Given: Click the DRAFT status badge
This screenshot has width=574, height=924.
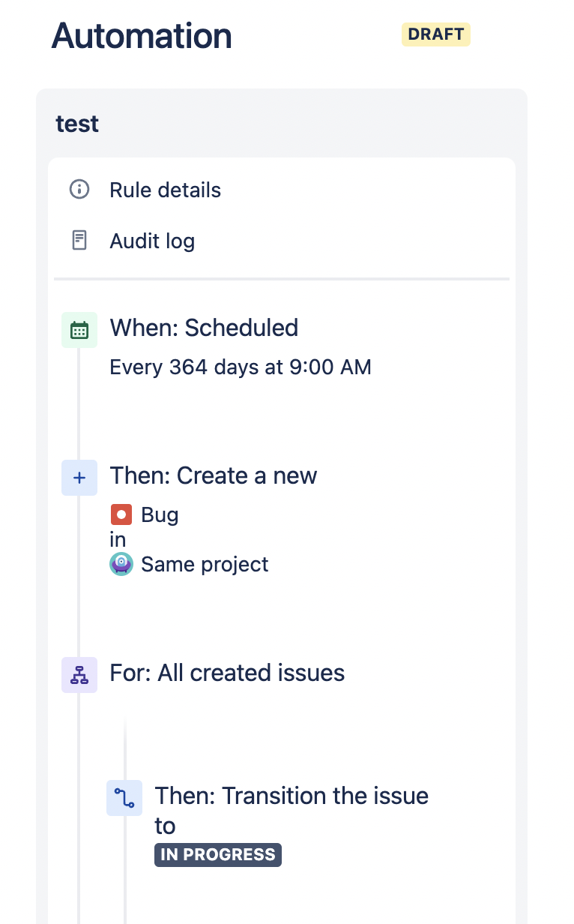Looking at the screenshot, I should pos(435,34).
